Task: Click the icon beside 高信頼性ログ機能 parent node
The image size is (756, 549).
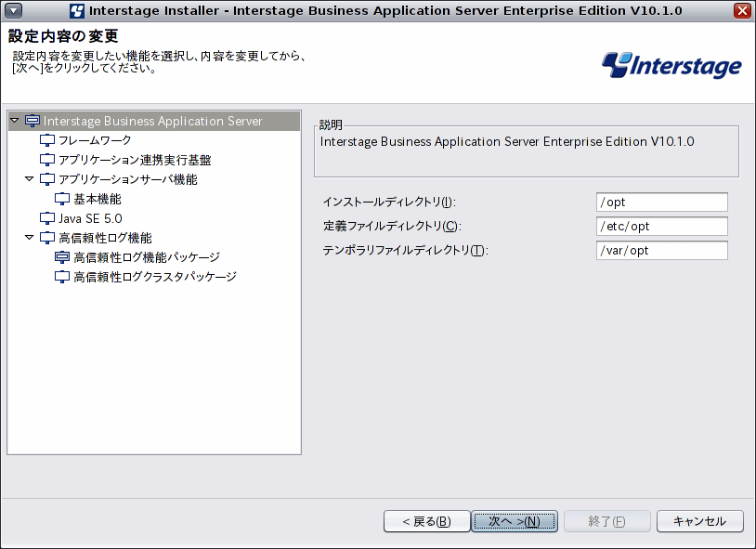Action: pos(47,238)
